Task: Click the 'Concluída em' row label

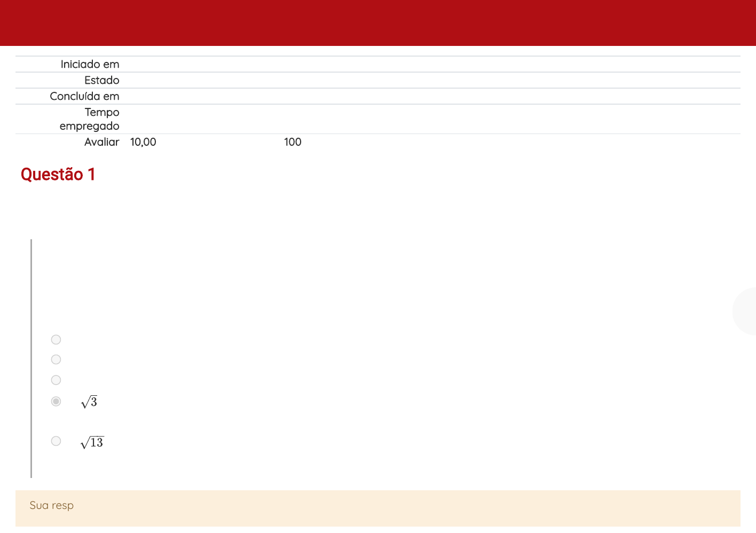Action: pyautogui.click(x=84, y=96)
